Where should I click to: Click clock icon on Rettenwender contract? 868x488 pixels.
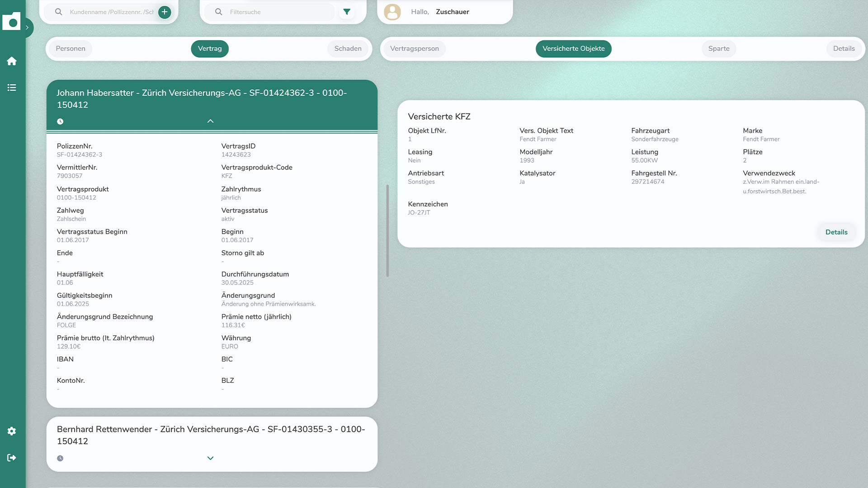point(60,458)
